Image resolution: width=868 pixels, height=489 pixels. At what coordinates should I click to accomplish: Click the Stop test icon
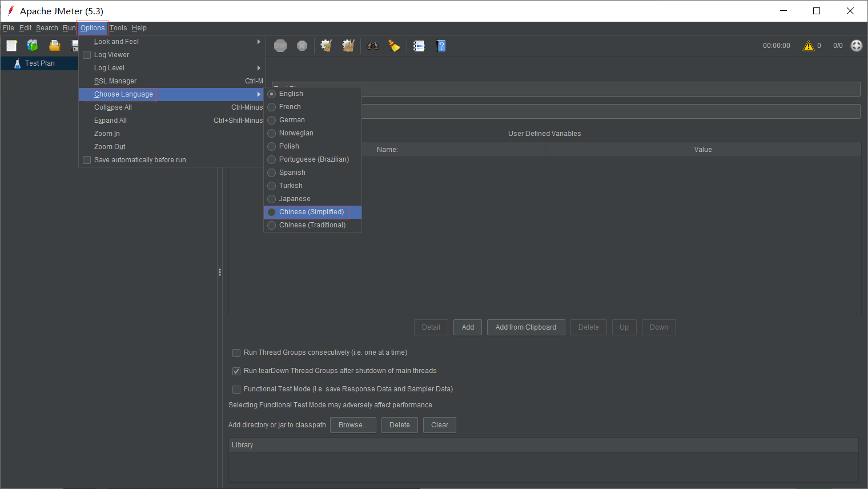[280, 46]
